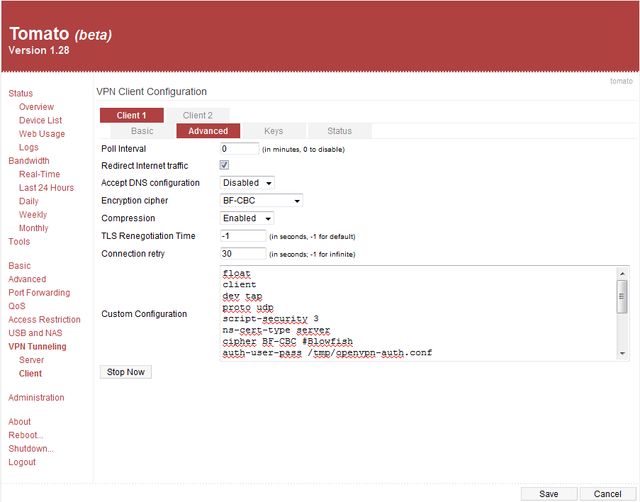Screen dimensions: 640x502
Task: Switch to Client 1 tab
Action: (131, 116)
